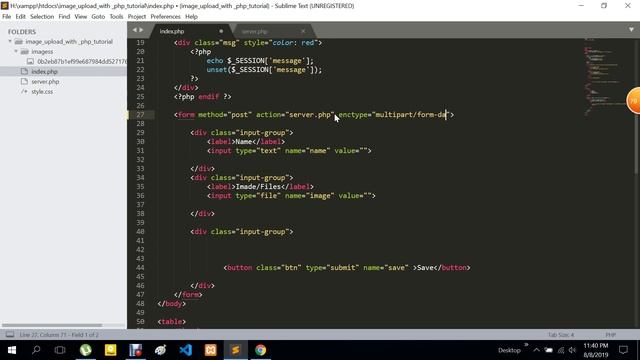Open server.php in the sidebar
This screenshot has width=640, height=360.
45,82
